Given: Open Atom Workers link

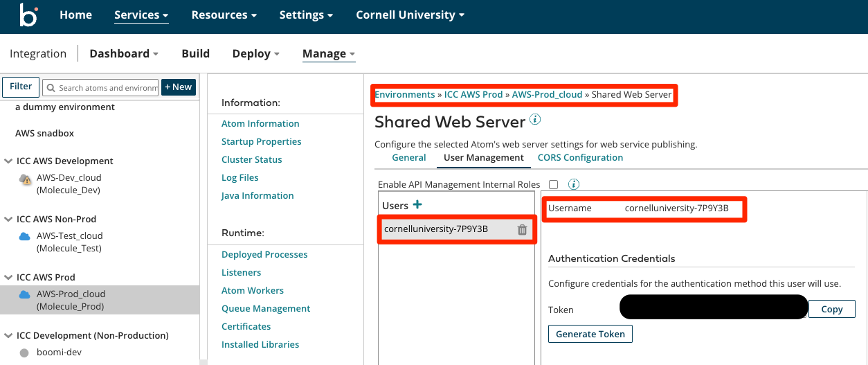Looking at the screenshot, I should (253, 290).
